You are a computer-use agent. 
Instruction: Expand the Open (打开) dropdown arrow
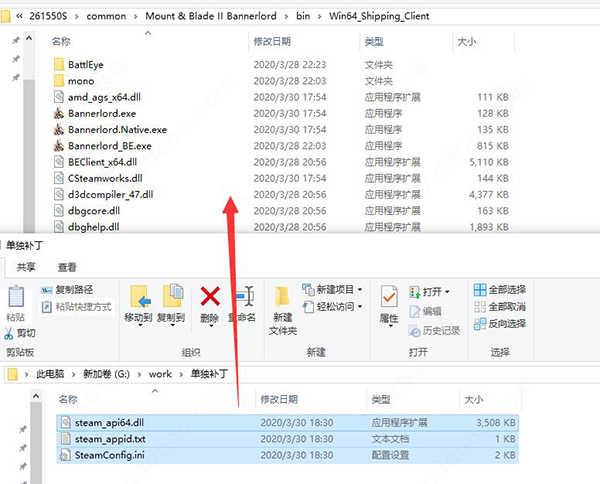click(x=447, y=291)
